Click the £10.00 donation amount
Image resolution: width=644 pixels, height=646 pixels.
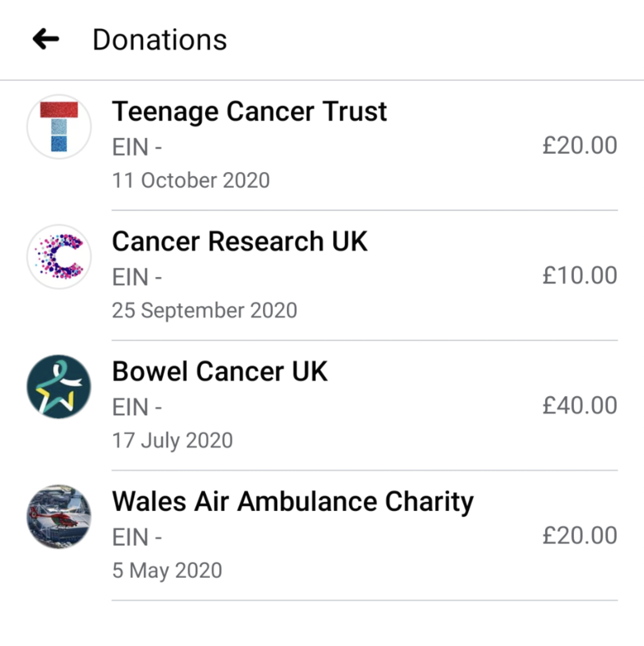(579, 275)
